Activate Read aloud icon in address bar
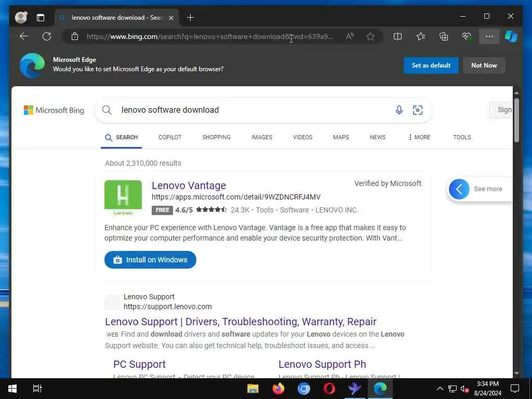Screen dimensions: 532x399 [x=350, y=36]
